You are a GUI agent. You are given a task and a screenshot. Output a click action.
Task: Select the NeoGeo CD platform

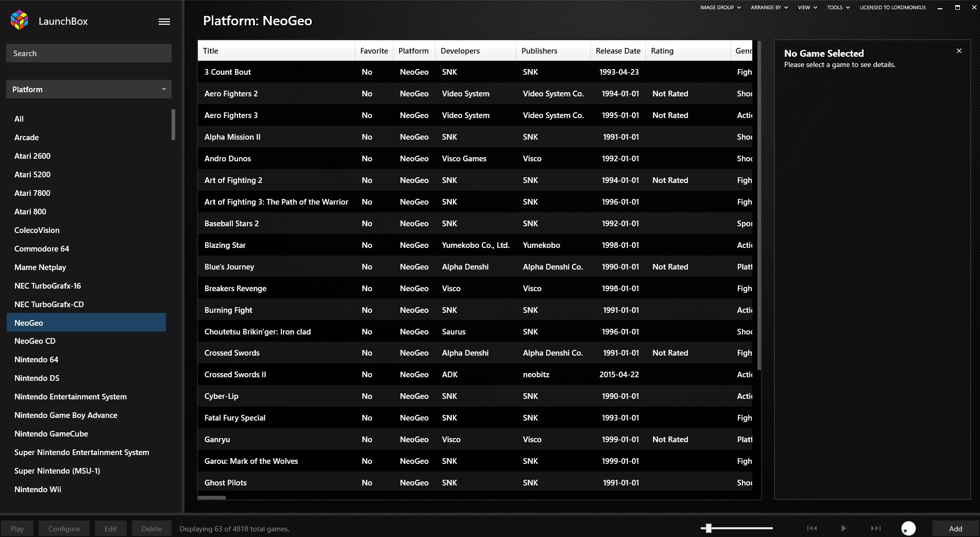click(x=86, y=341)
